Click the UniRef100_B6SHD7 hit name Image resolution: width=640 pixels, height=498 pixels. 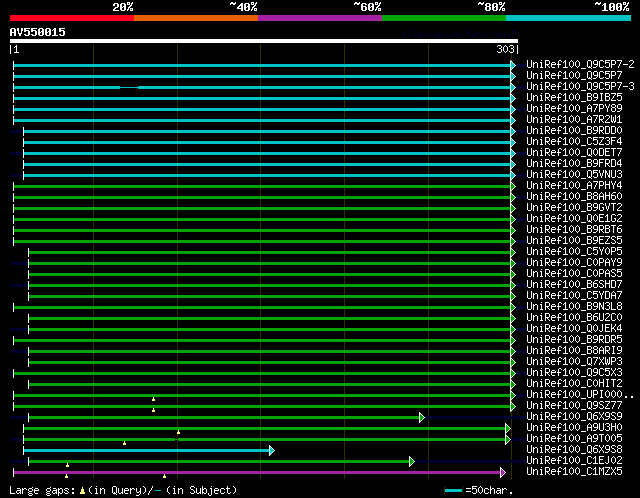pyautogui.click(x=574, y=285)
